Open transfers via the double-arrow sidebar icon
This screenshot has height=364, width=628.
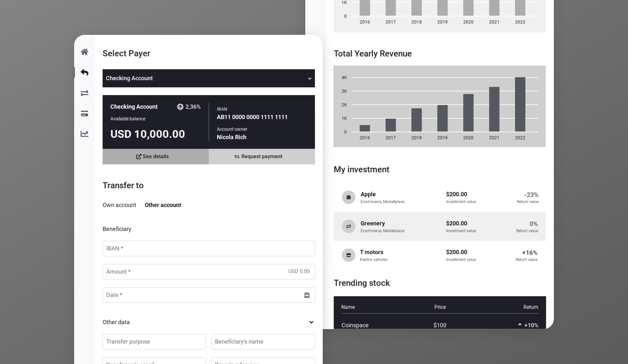click(x=84, y=93)
